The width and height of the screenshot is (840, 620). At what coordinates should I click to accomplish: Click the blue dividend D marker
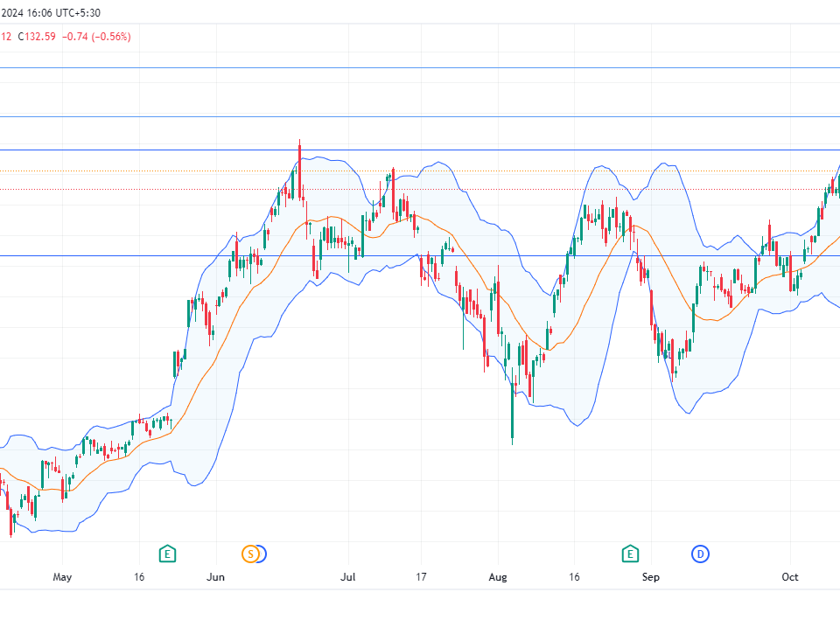[700, 554]
